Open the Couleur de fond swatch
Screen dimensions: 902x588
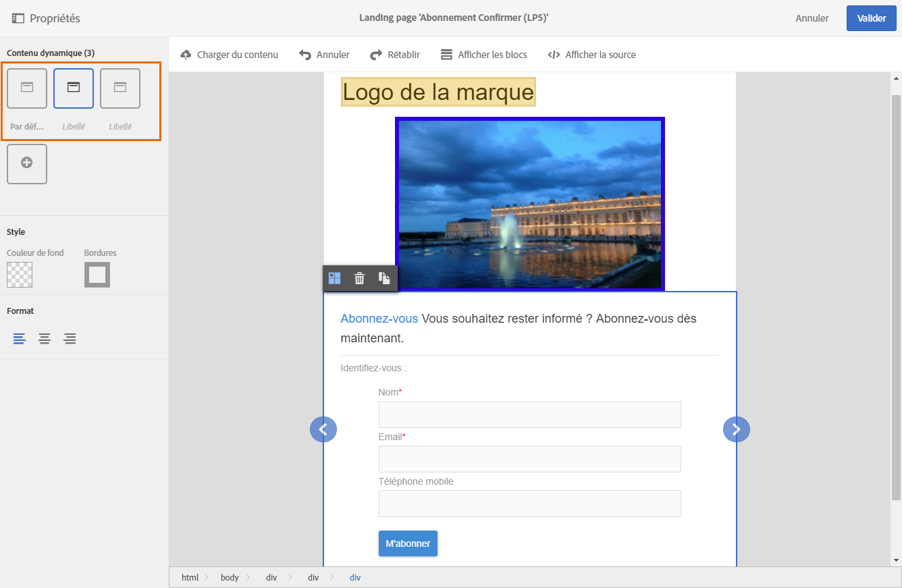[x=20, y=275]
